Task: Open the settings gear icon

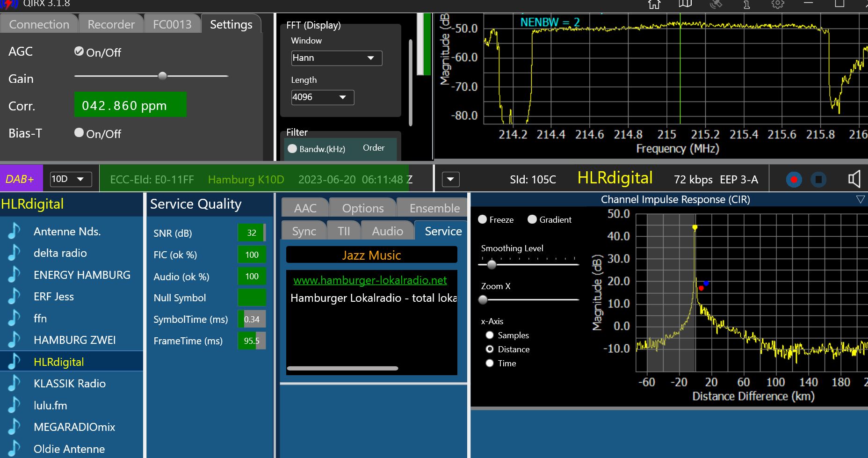Action: coord(778,4)
